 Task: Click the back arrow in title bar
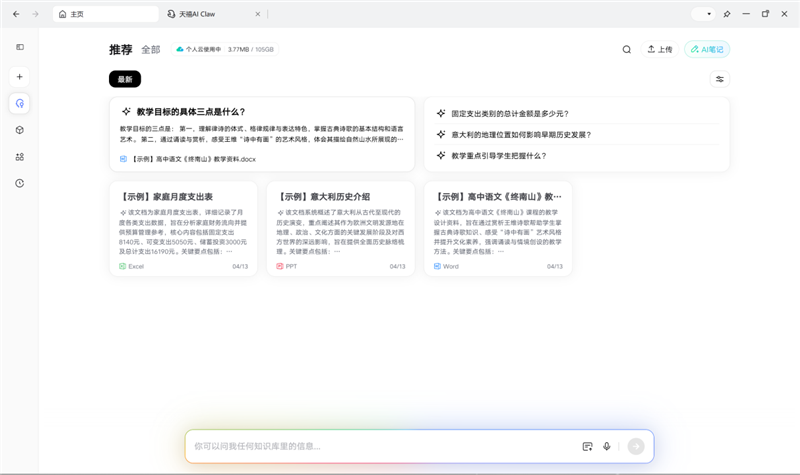click(16, 14)
